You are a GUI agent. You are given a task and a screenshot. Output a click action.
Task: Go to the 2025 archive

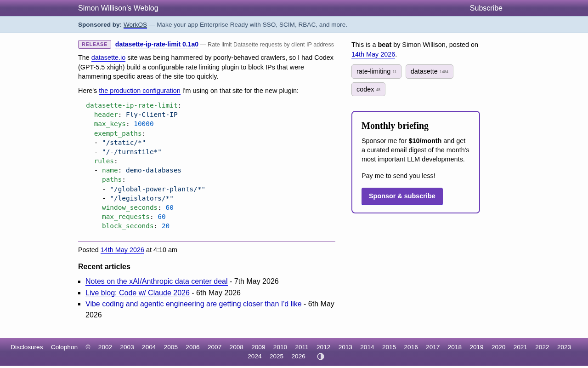pos(277,356)
